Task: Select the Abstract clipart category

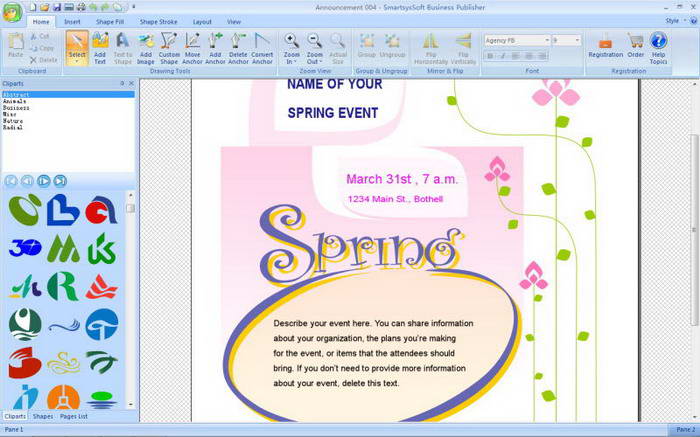Action: pyautogui.click(x=68, y=95)
